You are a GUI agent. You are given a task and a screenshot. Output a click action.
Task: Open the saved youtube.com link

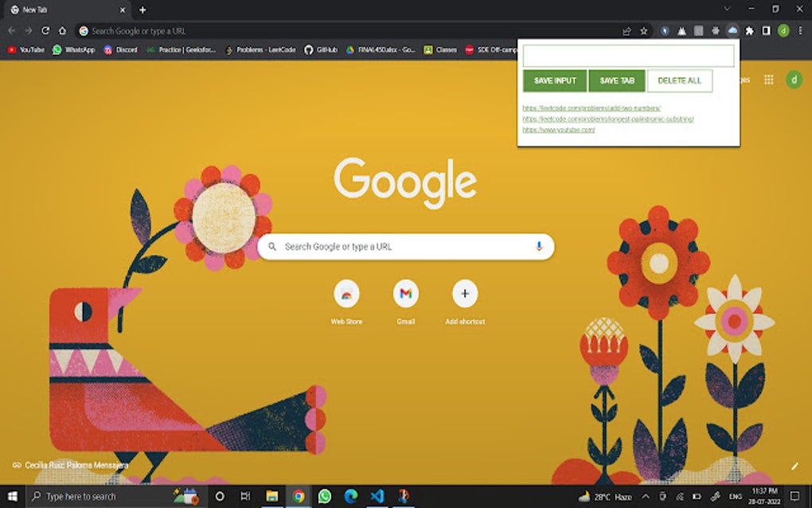pyautogui.click(x=560, y=127)
